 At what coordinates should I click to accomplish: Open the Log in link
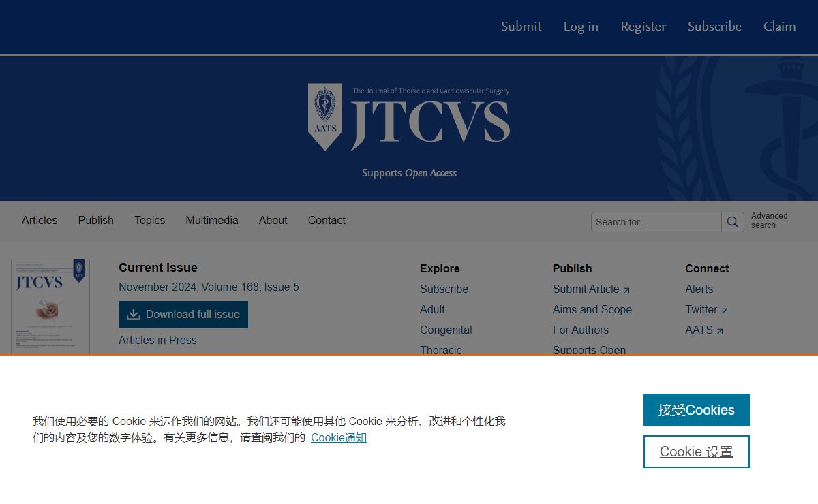(581, 27)
